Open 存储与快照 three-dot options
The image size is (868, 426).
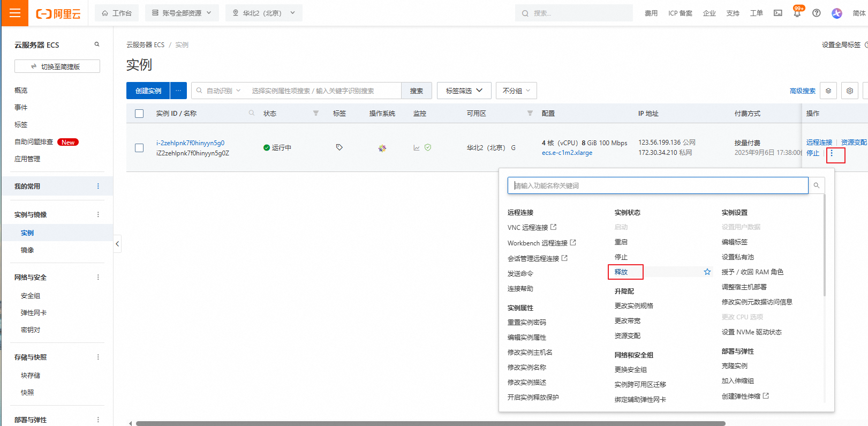coord(98,357)
